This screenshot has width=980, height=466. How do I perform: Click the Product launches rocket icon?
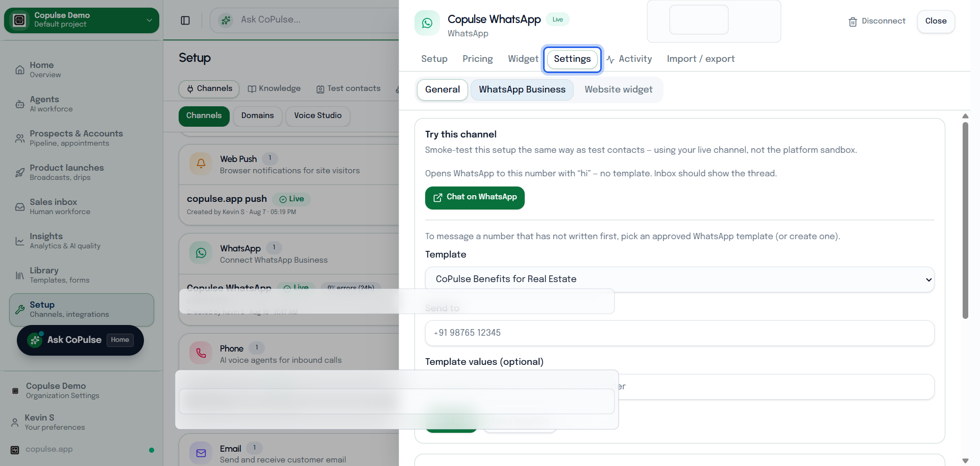coord(20,173)
